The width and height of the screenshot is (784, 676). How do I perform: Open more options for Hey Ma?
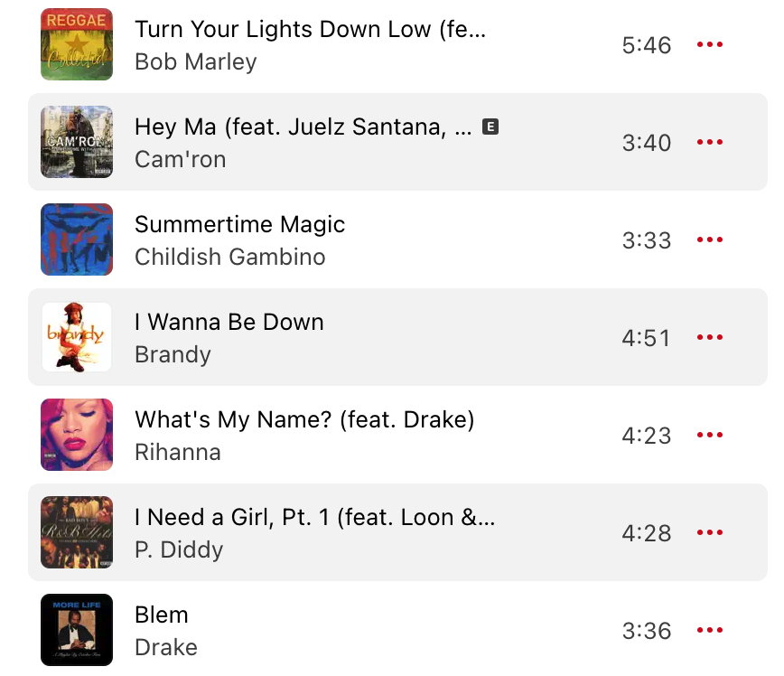point(710,142)
